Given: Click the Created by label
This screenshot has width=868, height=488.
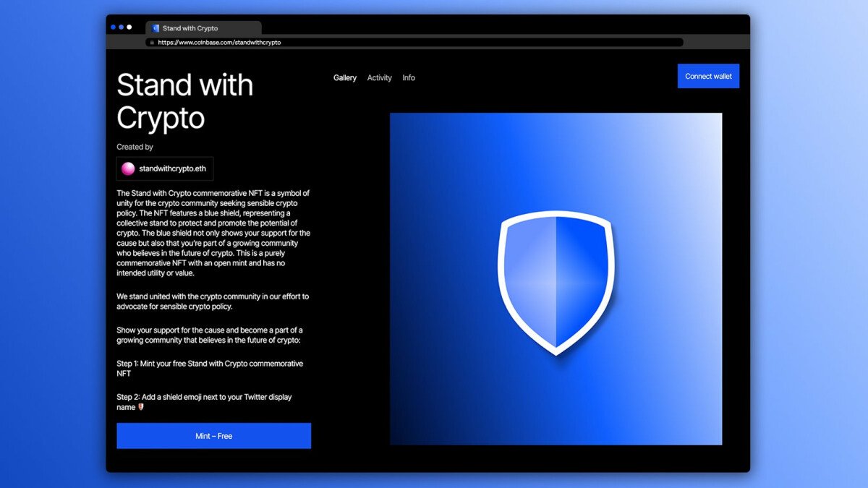Looking at the screenshot, I should (x=135, y=147).
